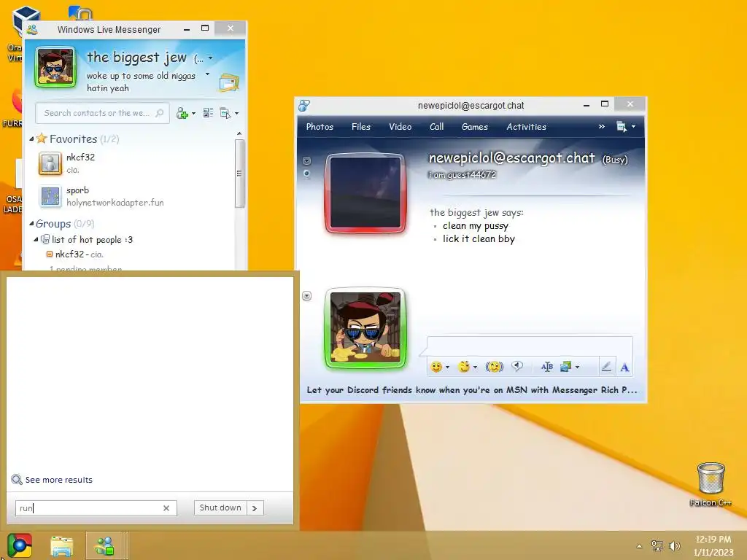Click the handwriting pen icon
The width and height of the screenshot is (747, 560).
pos(606,367)
